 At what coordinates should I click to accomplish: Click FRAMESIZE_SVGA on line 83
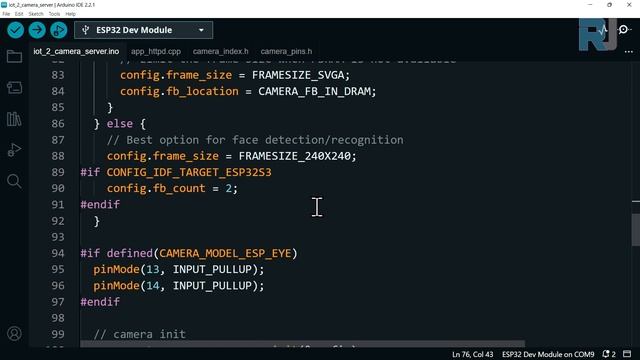(x=298, y=75)
